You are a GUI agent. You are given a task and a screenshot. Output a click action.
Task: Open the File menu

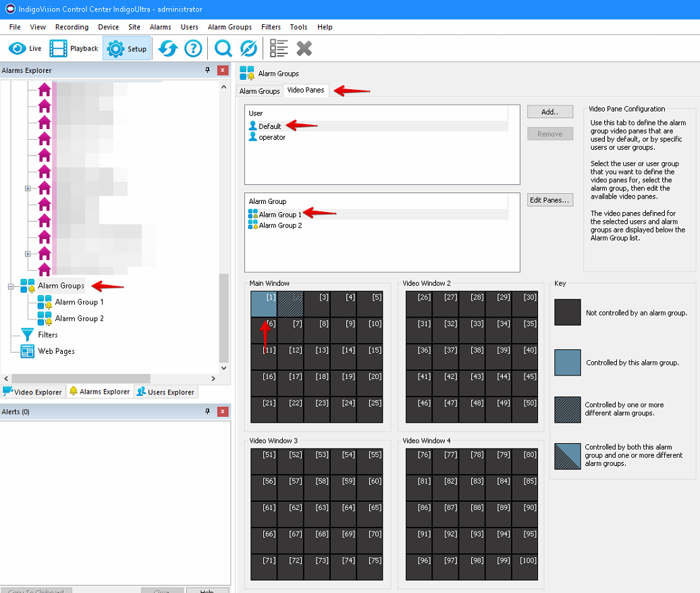pyautogui.click(x=15, y=27)
